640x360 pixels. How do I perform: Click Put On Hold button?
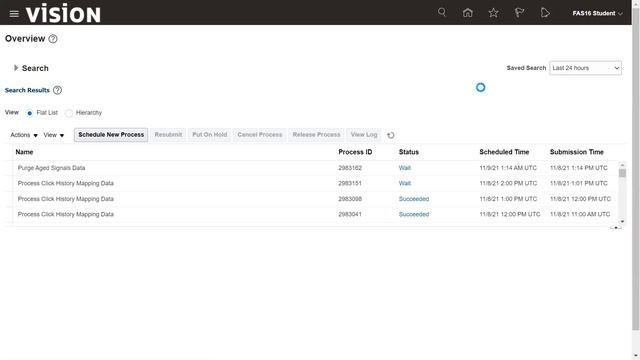(x=210, y=135)
